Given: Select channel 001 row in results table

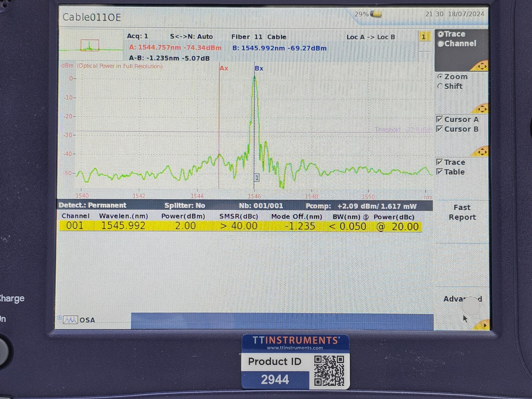Looking at the screenshot, I should coord(240,226).
